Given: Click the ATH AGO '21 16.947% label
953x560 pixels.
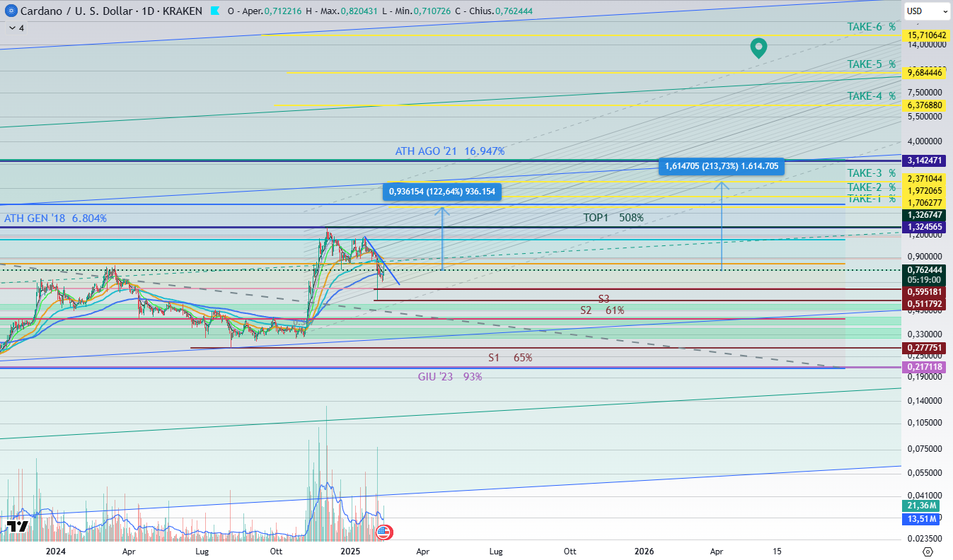Looking at the screenshot, I should [x=450, y=151].
